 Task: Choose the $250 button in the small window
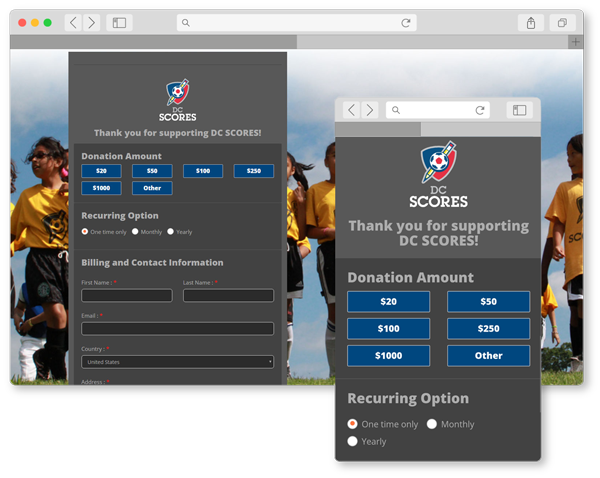[x=489, y=329]
